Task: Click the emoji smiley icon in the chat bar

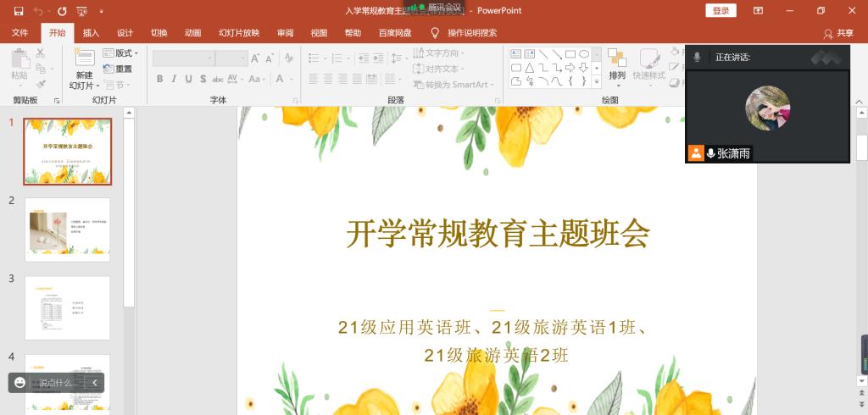Action: tap(20, 382)
